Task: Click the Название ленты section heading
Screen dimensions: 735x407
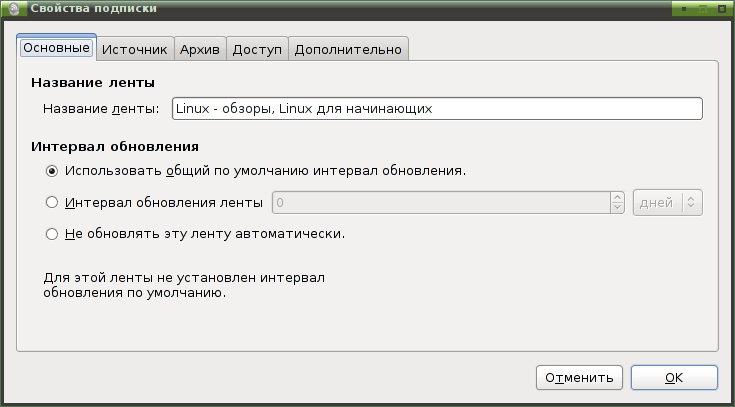Action: pos(93,83)
